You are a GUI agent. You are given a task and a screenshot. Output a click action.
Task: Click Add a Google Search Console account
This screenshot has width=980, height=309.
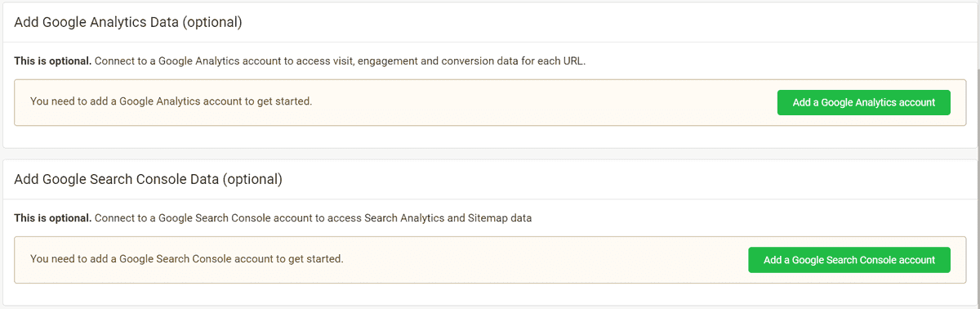click(849, 260)
